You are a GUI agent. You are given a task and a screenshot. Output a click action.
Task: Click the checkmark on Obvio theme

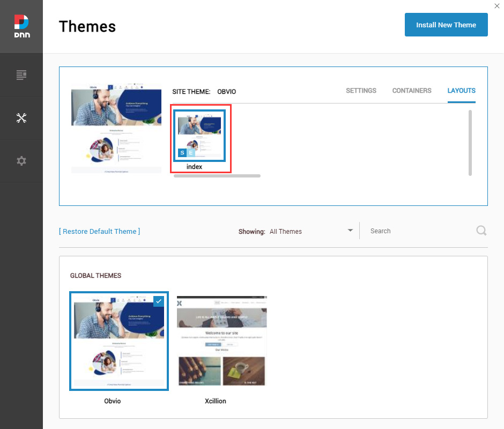159,301
